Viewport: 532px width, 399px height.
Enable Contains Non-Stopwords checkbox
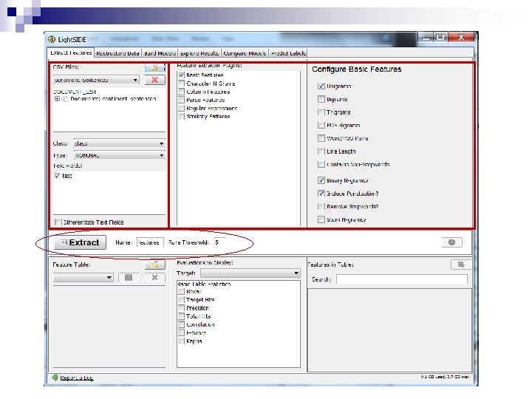pos(321,164)
